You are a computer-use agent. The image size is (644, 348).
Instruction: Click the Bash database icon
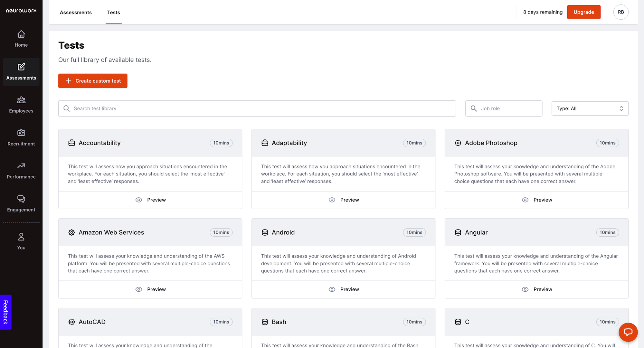(x=265, y=322)
